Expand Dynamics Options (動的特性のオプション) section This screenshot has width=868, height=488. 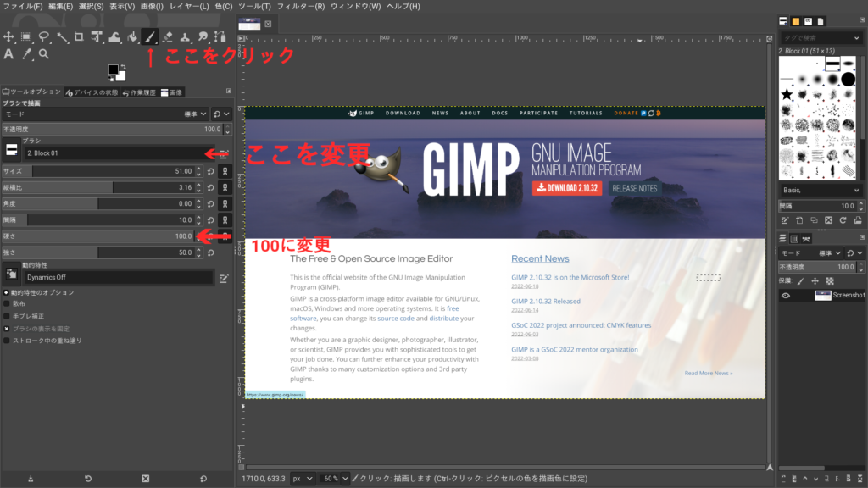(x=6, y=292)
